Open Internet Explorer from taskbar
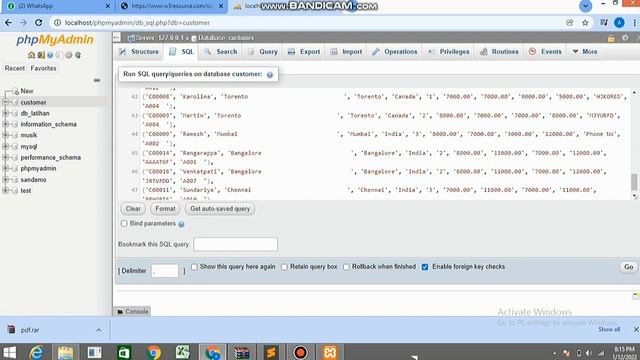Screen dimensions: 640x360 pos(36,352)
